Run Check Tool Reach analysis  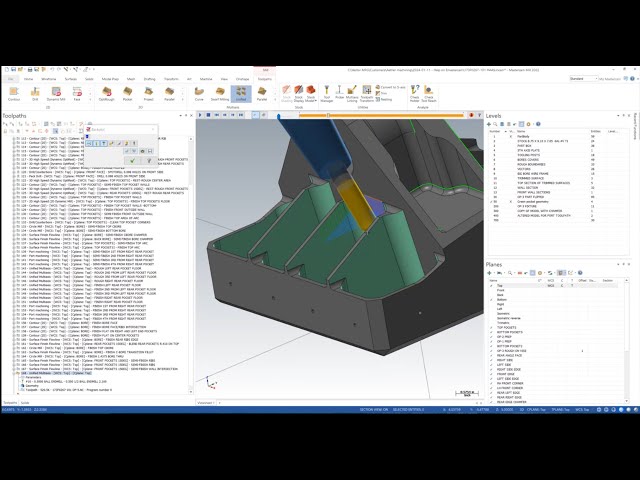(429, 93)
